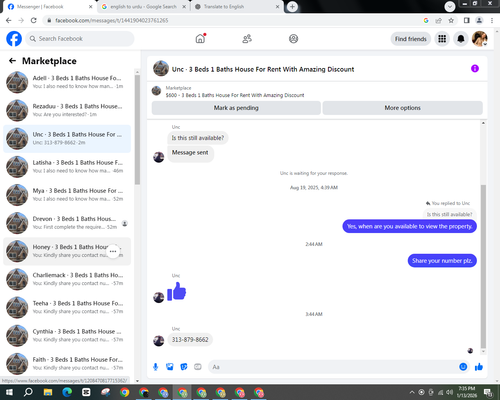Open the share page icon in the address bar
Screen dimensions: 500x400
(x=438, y=20)
